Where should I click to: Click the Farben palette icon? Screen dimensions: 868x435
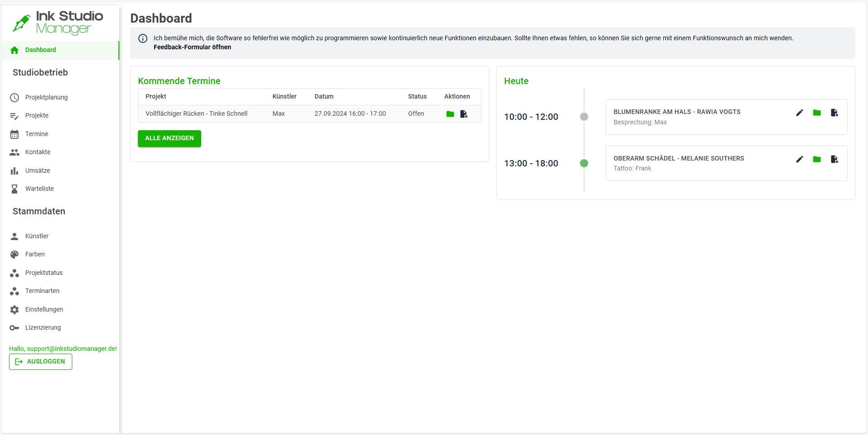coord(14,255)
